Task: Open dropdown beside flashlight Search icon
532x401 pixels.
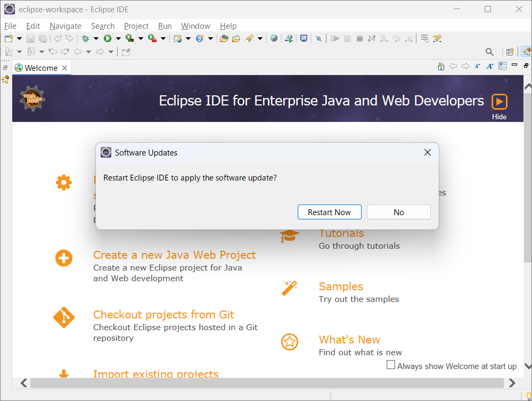Action: 260,38
